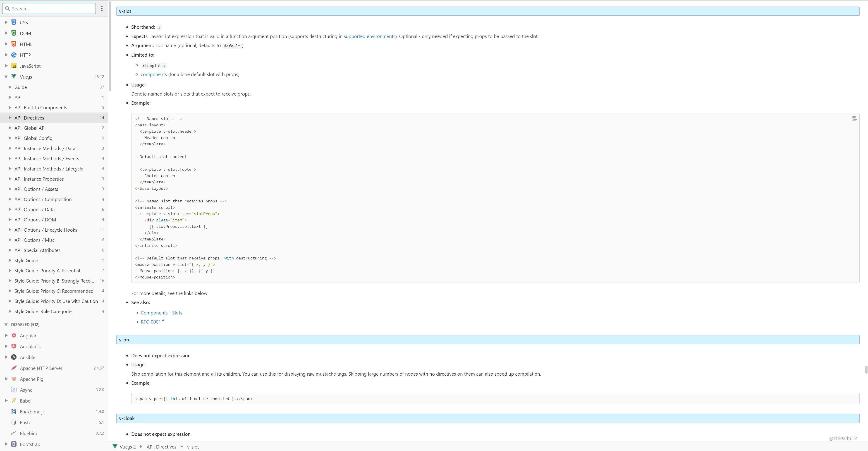
Task: Click the Bootstrap B icon
Action: 14,444
